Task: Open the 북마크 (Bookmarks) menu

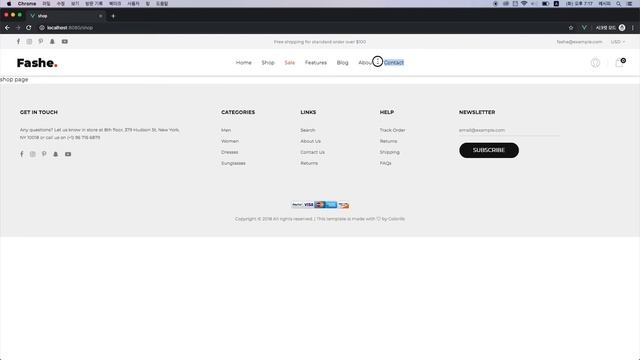Action: [115, 4]
